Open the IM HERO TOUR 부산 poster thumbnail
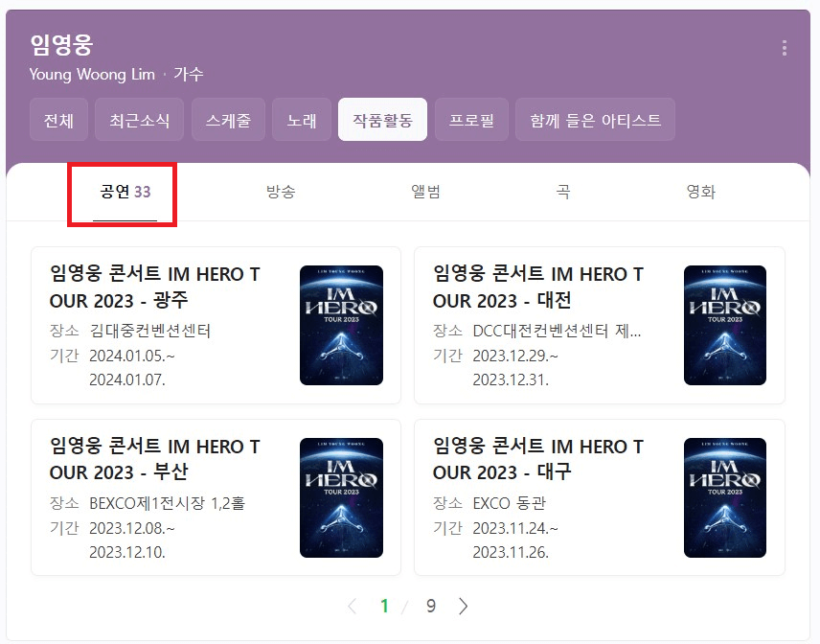Viewport: 820px width, 644px height. 341,499
